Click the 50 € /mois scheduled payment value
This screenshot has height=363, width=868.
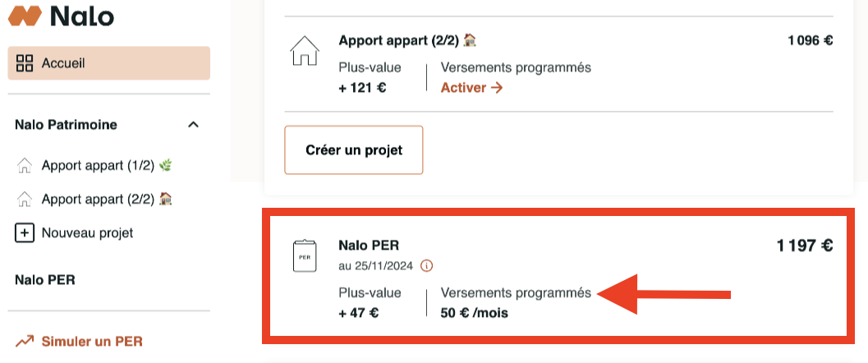tap(475, 312)
